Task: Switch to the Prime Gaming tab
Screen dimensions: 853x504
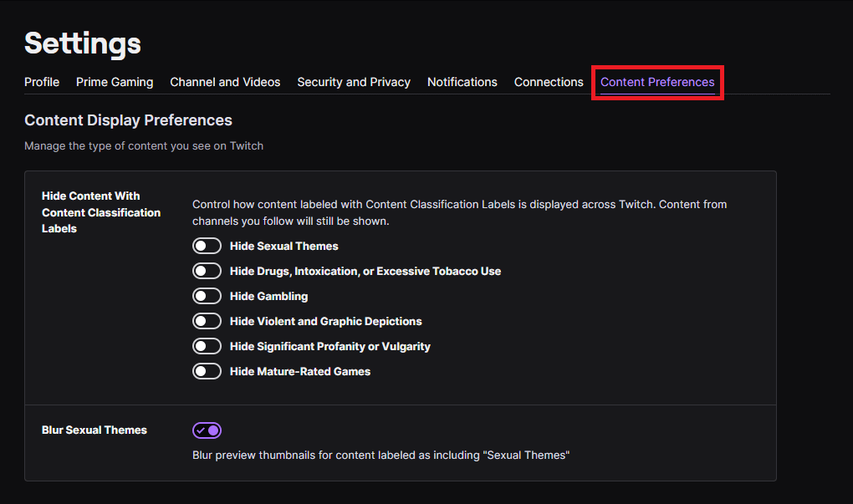Action: 115,82
